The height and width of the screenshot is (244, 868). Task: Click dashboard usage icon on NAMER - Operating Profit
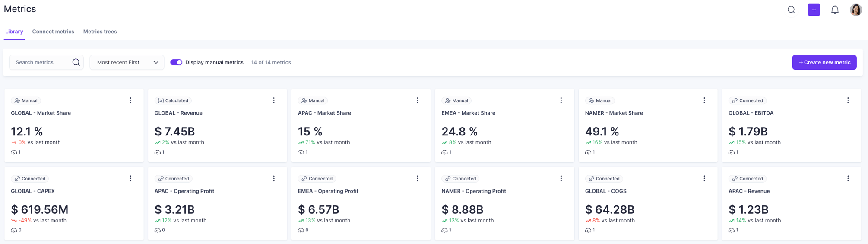pos(444,230)
